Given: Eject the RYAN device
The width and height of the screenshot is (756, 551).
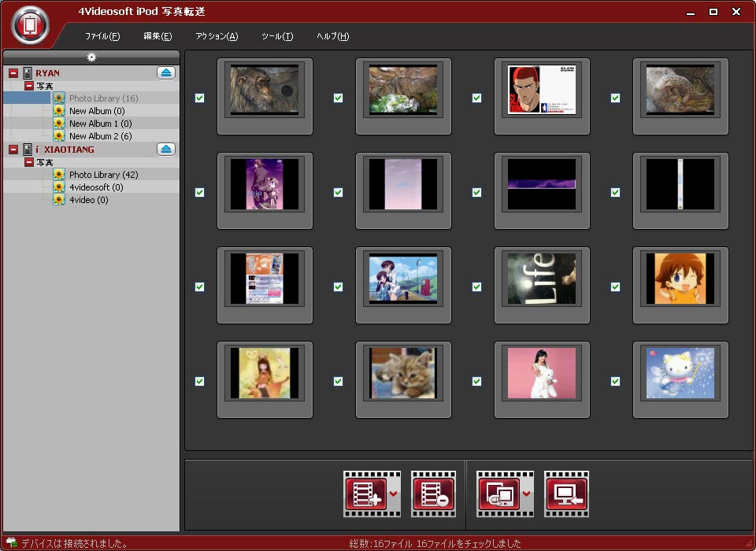Looking at the screenshot, I should tap(165, 73).
